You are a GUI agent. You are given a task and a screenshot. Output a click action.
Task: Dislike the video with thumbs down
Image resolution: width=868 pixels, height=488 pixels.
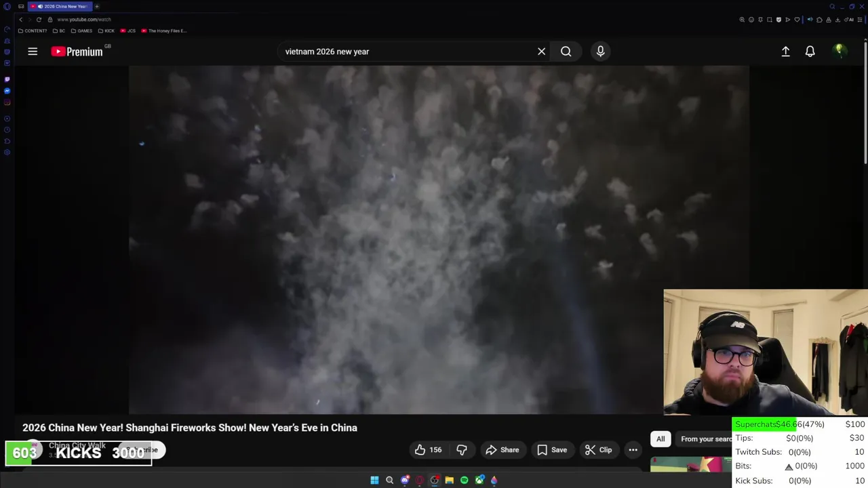(x=462, y=450)
